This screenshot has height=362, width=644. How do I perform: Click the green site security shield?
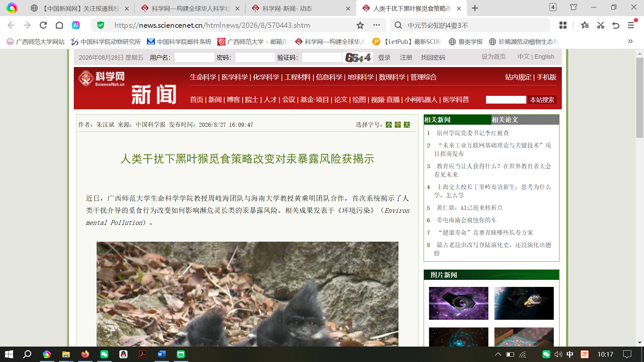click(101, 25)
